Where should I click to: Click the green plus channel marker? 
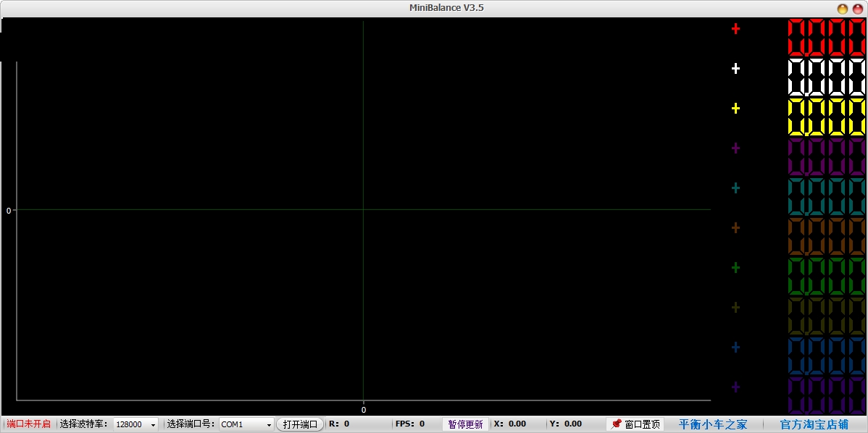[x=735, y=268]
